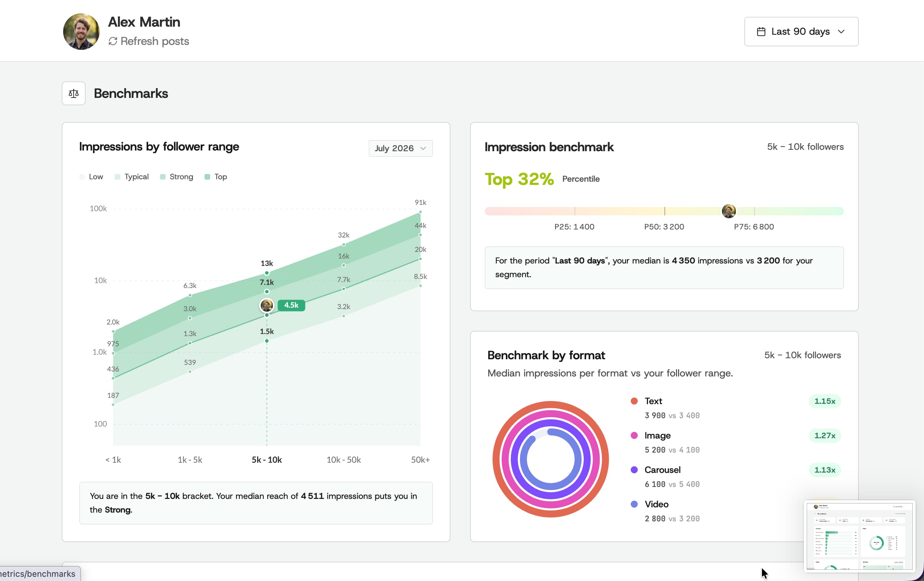Click the 5k - 10k axis label

[267, 459]
